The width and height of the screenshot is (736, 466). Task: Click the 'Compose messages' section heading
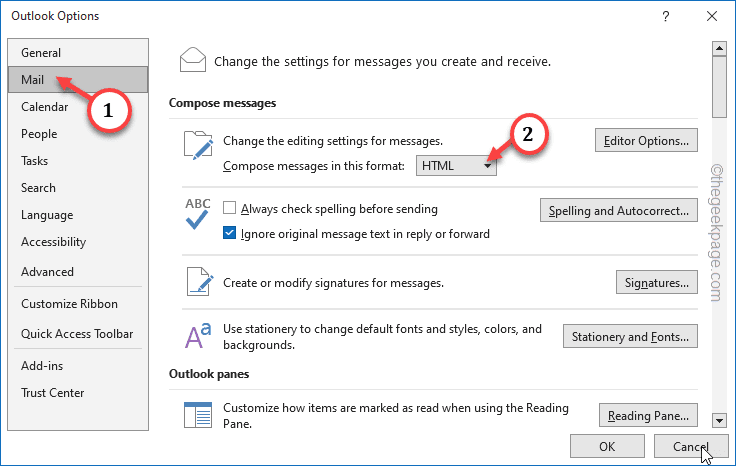tap(222, 103)
